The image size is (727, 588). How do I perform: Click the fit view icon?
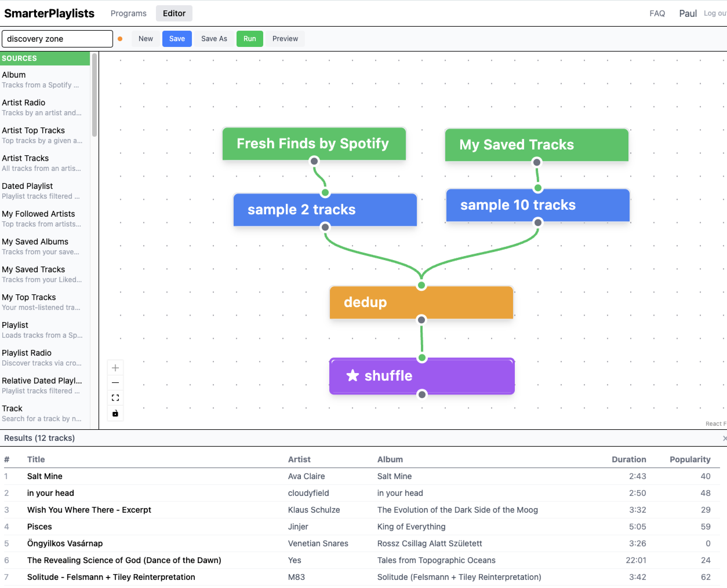115,398
